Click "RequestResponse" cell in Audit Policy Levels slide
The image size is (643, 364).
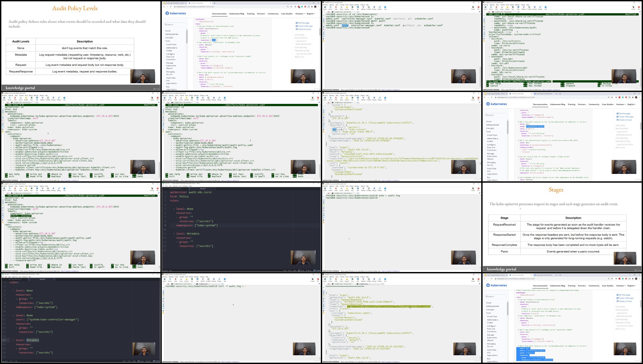point(21,72)
